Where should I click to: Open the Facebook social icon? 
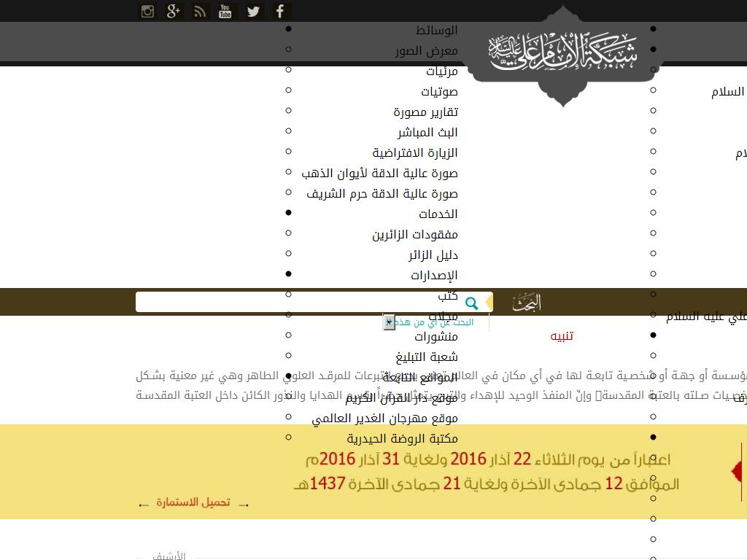pyautogui.click(x=280, y=11)
